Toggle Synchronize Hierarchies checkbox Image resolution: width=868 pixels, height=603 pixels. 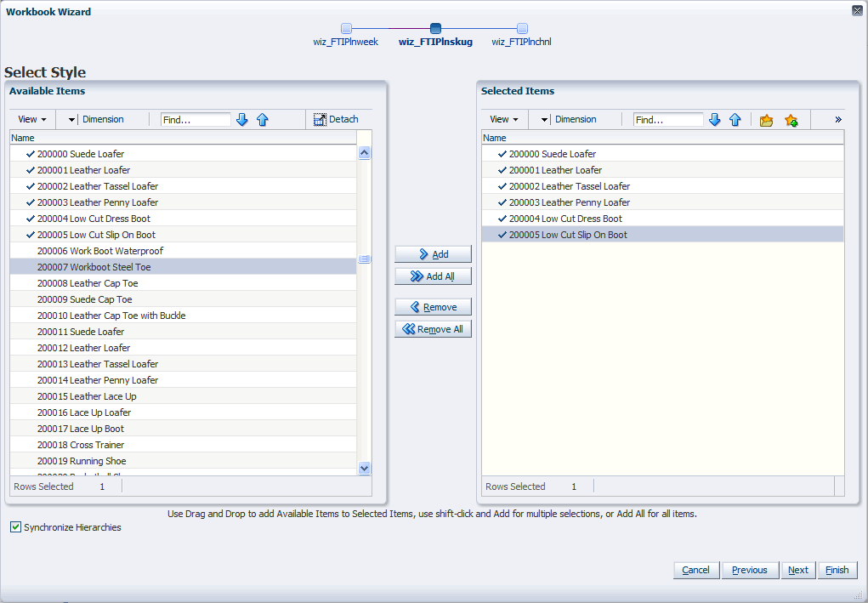15,527
